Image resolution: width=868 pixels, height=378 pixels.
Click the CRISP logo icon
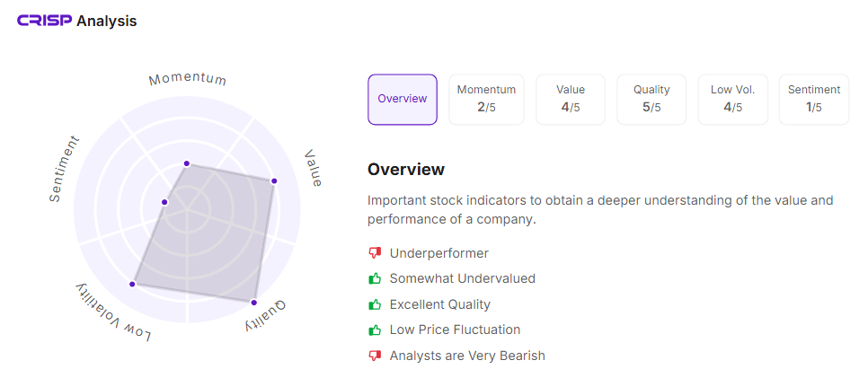pyautogui.click(x=45, y=21)
